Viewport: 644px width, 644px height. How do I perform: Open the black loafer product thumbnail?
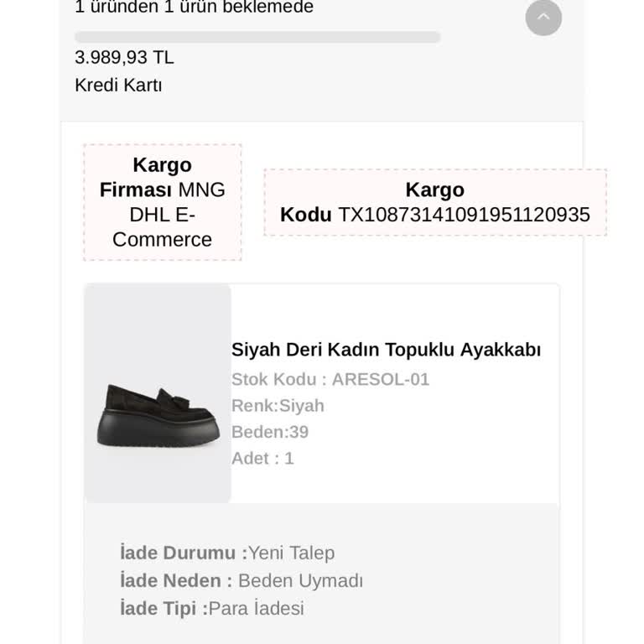(158, 393)
